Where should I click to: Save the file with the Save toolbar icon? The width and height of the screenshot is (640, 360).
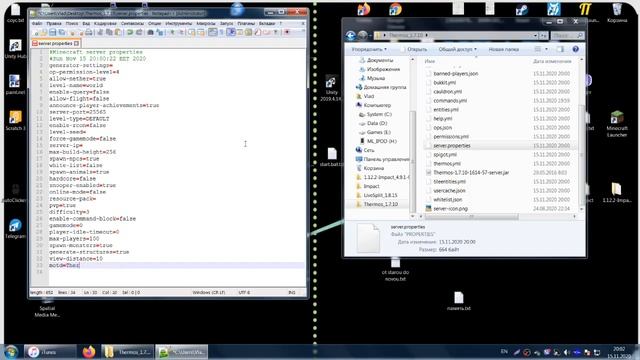52,32
